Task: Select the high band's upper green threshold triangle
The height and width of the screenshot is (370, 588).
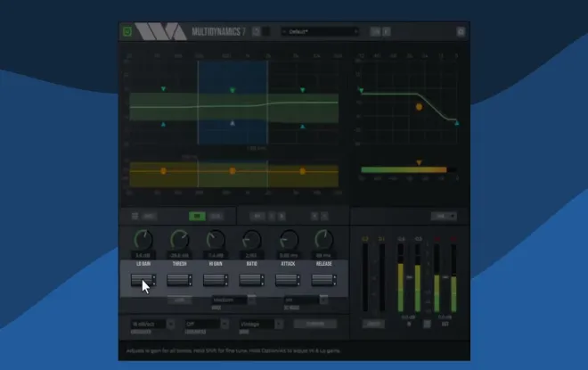Action: (303, 90)
